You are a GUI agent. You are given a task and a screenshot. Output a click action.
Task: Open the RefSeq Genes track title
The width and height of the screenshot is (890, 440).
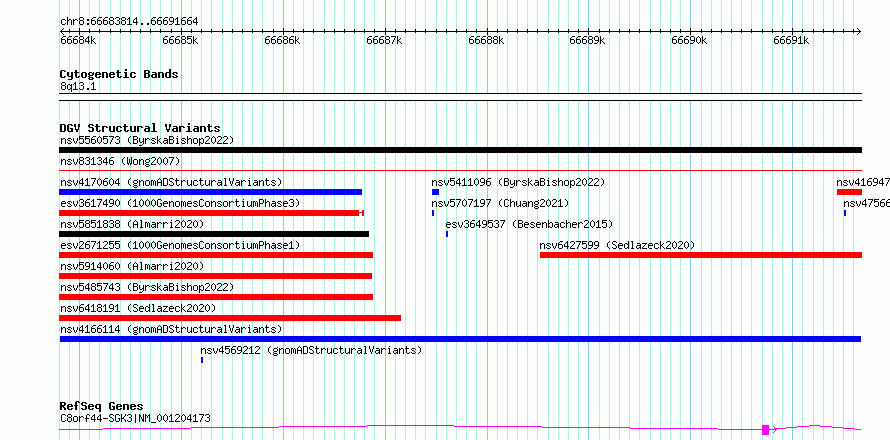click(x=101, y=406)
